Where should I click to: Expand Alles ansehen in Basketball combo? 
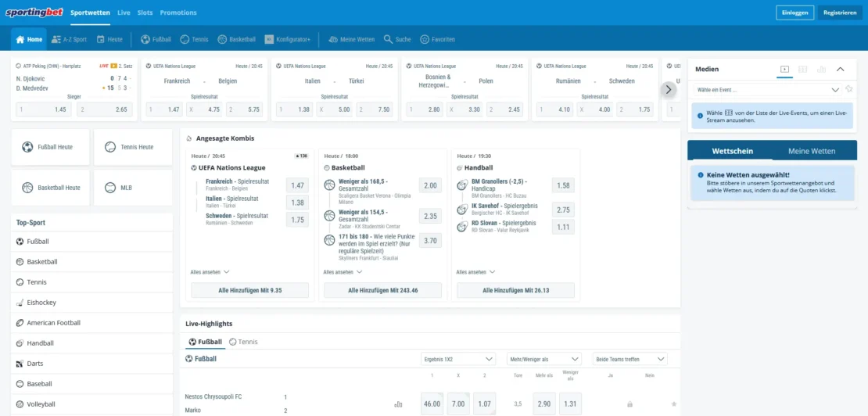343,272
